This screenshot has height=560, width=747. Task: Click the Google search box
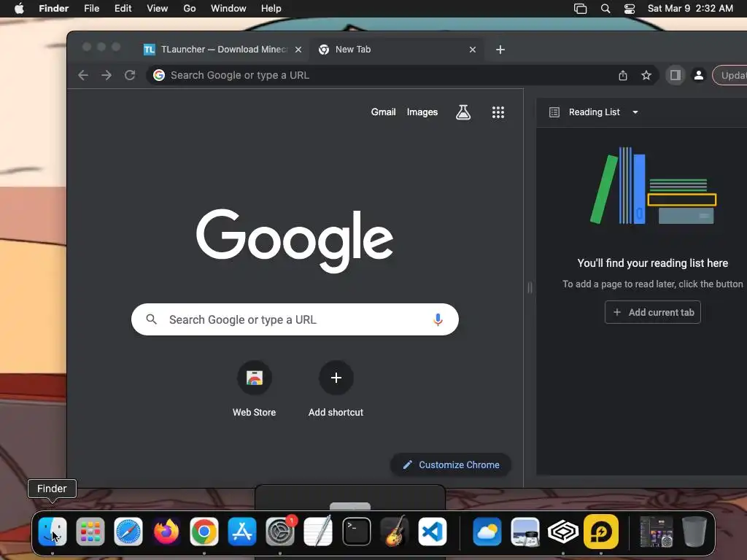[x=295, y=319]
